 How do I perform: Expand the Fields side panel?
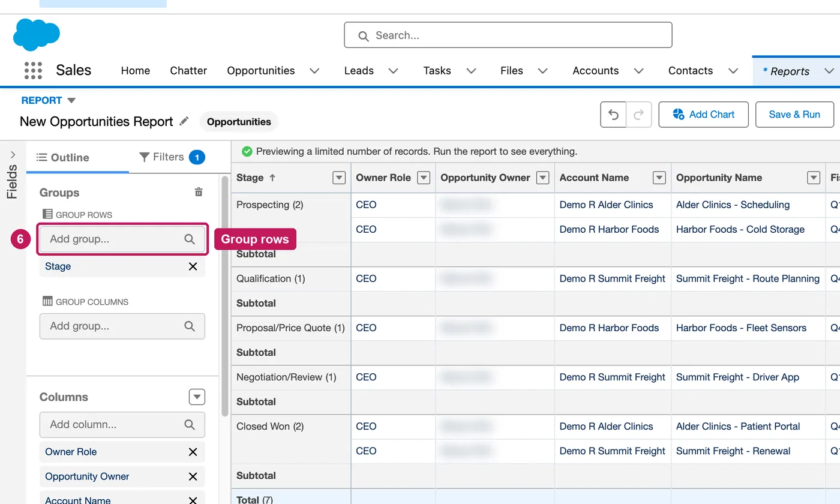tap(13, 155)
